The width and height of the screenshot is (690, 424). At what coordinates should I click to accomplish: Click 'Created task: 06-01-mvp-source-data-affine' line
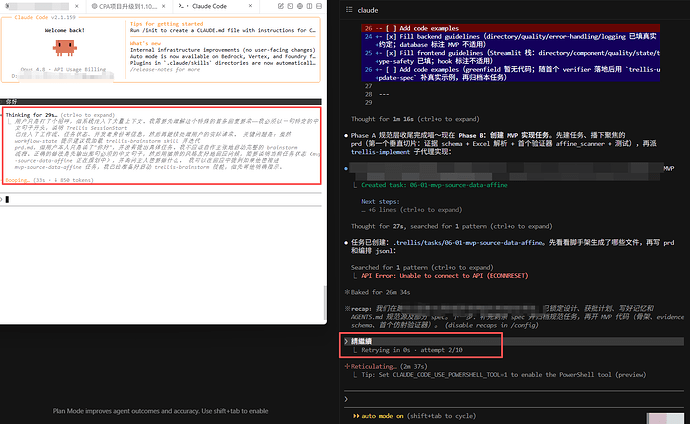tap(434, 185)
